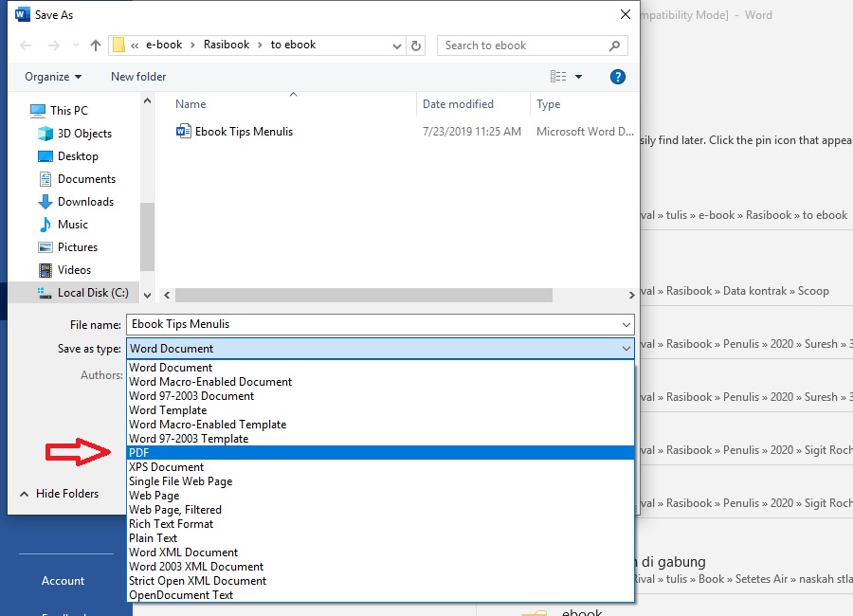Viewport: 853px width, 616px height.
Task: Select Plain Text type
Action: click(381, 538)
